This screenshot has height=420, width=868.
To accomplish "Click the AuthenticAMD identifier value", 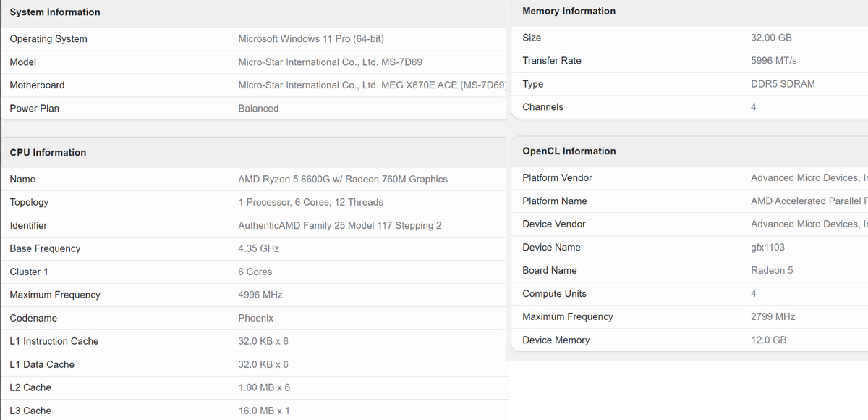I will (339, 226).
